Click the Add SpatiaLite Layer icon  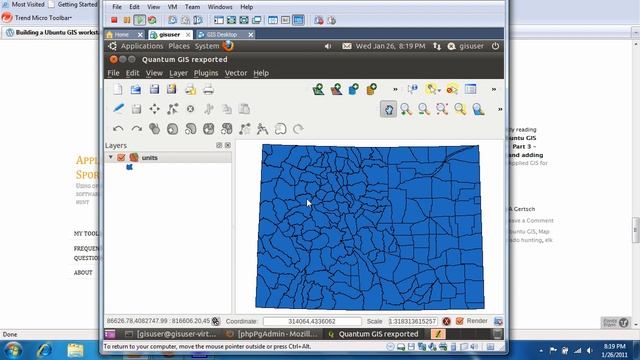[x=371, y=89]
